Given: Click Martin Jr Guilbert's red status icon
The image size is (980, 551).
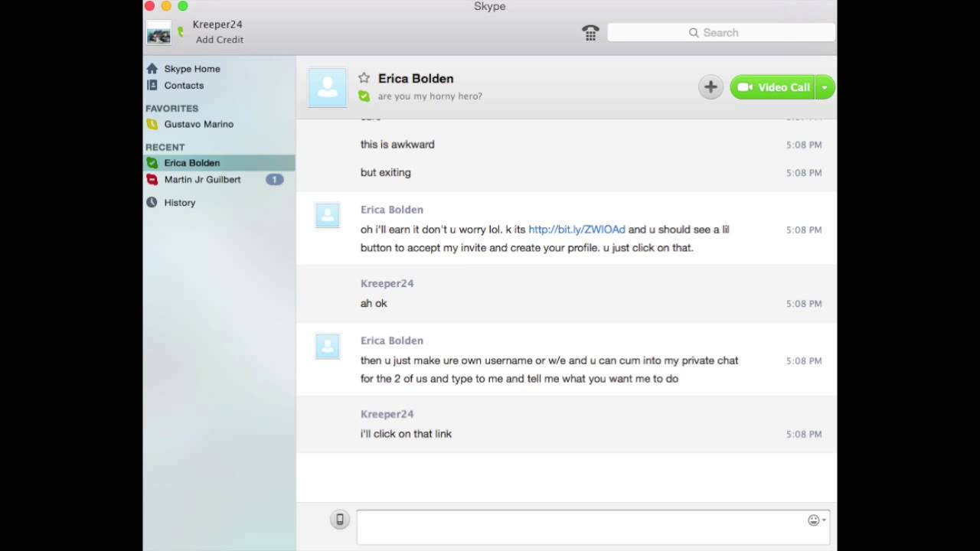Looking at the screenshot, I should click(152, 180).
